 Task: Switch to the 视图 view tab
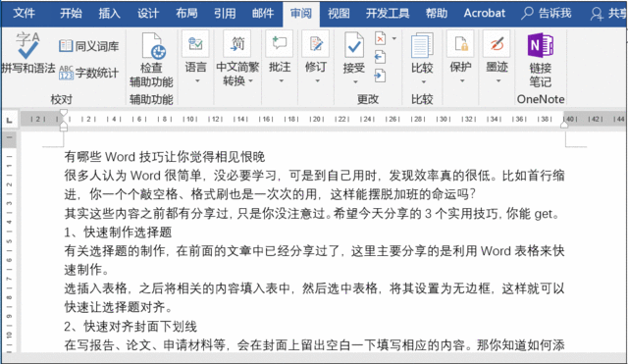pyautogui.click(x=339, y=13)
